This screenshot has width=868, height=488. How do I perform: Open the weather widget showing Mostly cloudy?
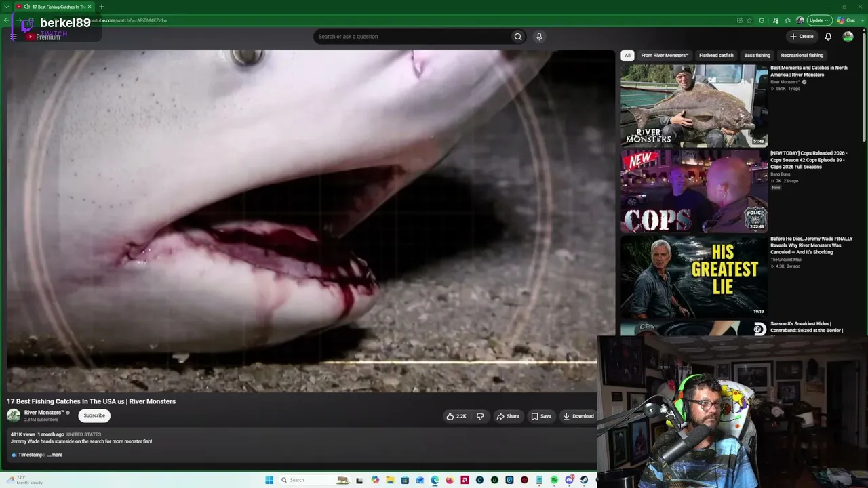24,480
